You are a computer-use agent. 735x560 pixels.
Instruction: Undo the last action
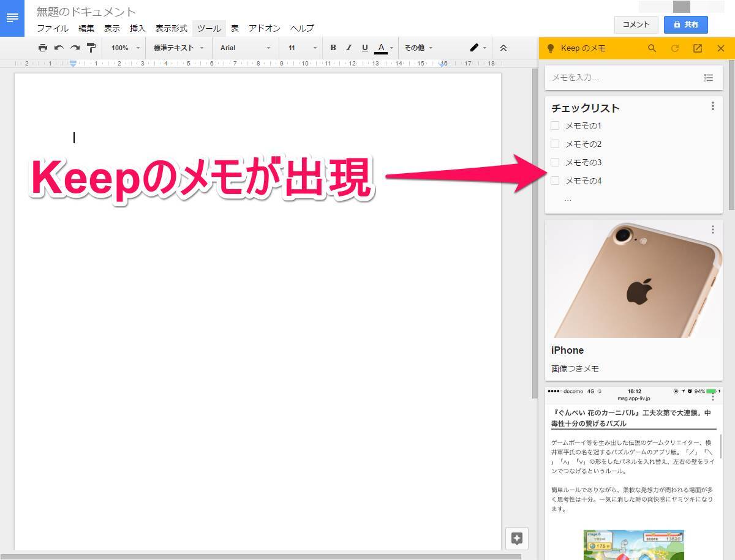pyautogui.click(x=59, y=48)
